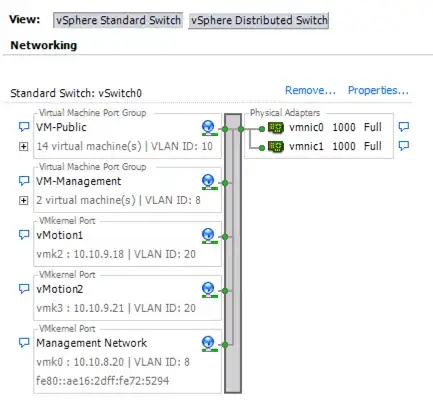The height and width of the screenshot is (405, 433).
Task: Click the globe network icon in VM-Management
Action: coord(209,182)
